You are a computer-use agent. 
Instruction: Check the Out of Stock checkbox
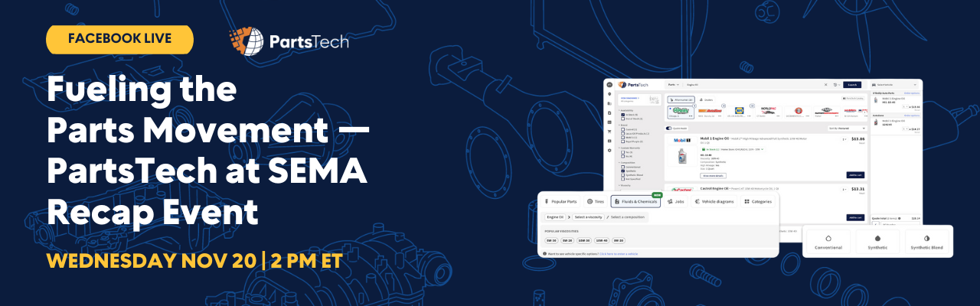coord(622,119)
